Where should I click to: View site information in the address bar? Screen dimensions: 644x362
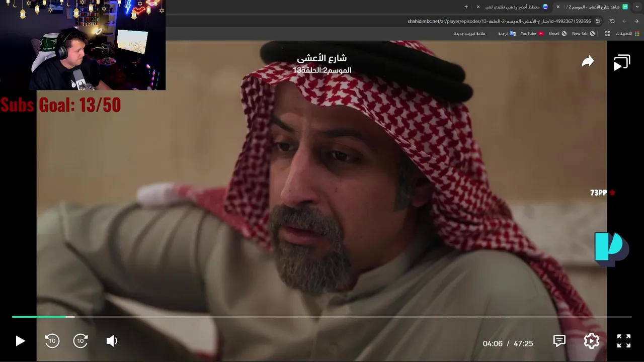coord(598,21)
